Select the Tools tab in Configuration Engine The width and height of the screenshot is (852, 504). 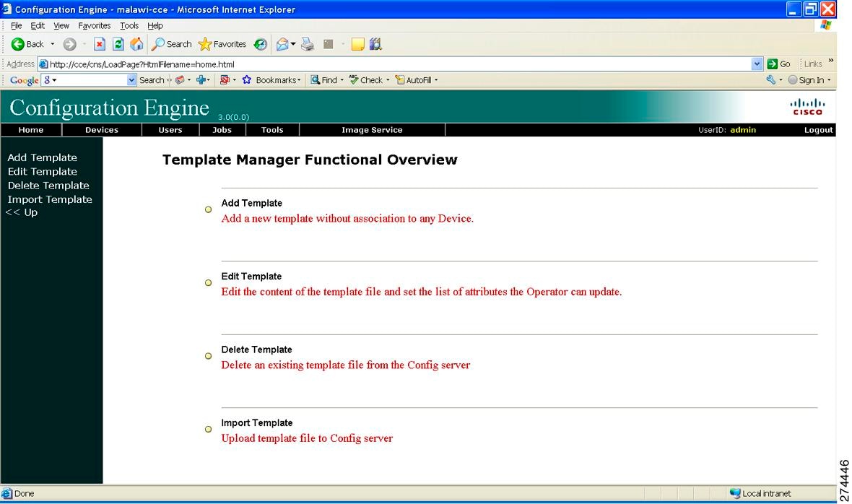[x=272, y=130]
